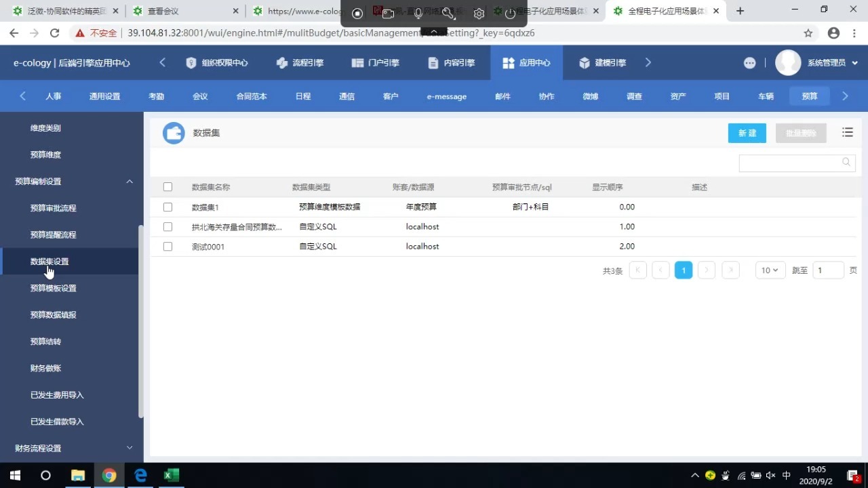Open the page size dropdown showing 10
Screen dimensions: 868x488
pos(770,270)
